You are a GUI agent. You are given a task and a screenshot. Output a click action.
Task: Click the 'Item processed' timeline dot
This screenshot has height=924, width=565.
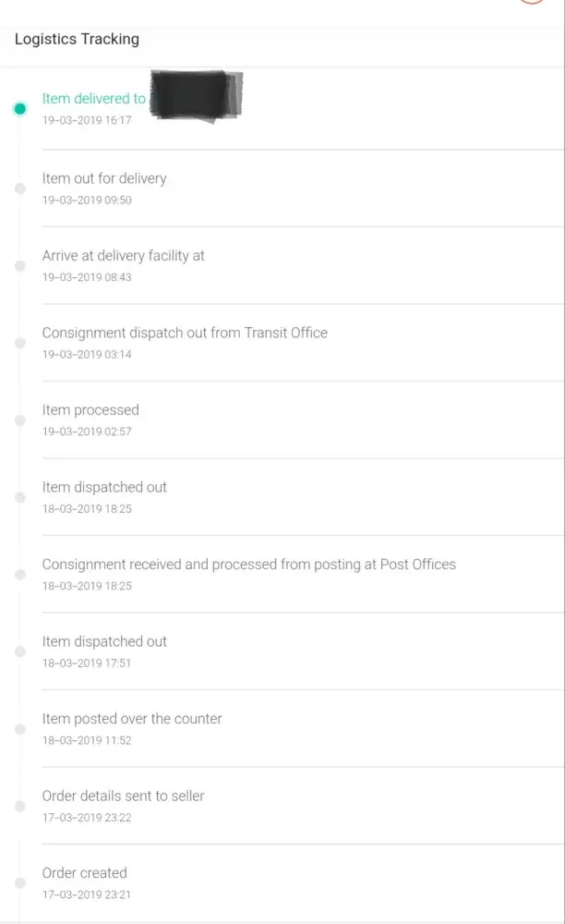click(20, 420)
